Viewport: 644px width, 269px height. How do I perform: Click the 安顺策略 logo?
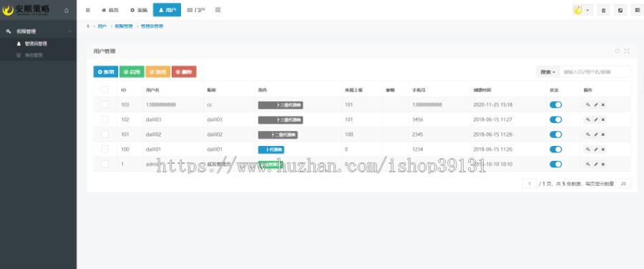[x=26, y=10]
